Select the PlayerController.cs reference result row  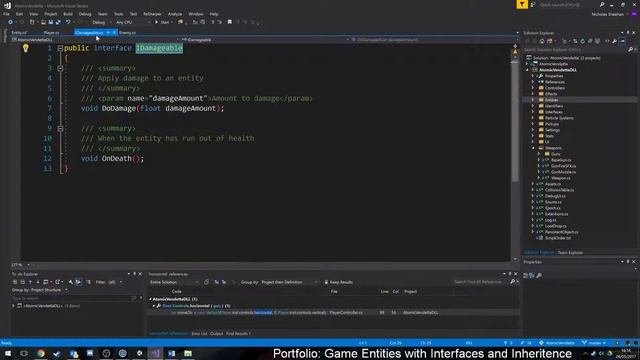click(334, 313)
